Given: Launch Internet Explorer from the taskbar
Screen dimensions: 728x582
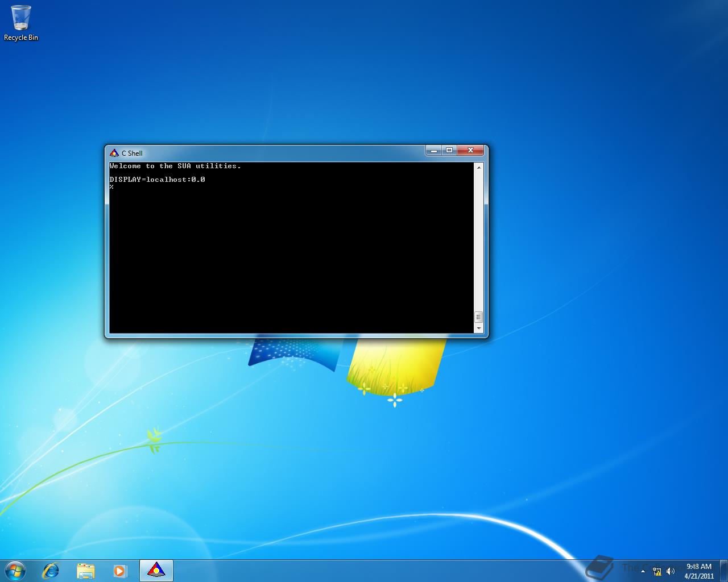Looking at the screenshot, I should (51, 570).
